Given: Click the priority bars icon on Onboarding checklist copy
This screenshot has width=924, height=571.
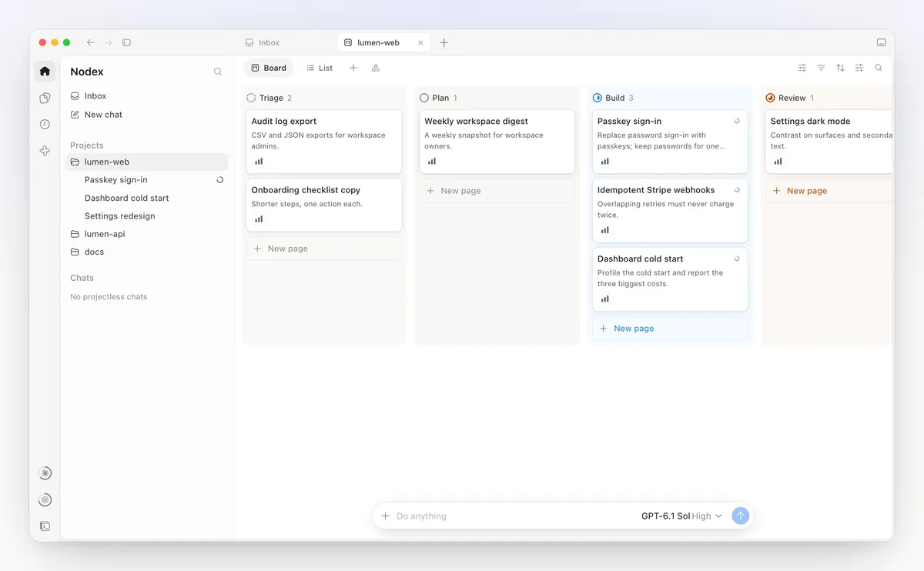Looking at the screenshot, I should click(259, 219).
